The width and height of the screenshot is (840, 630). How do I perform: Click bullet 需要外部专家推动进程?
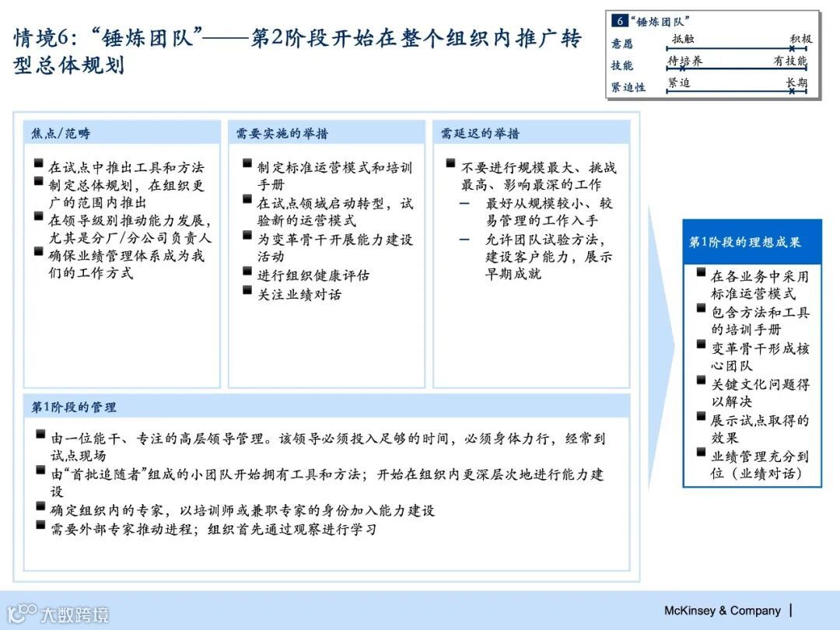point(213,530)
